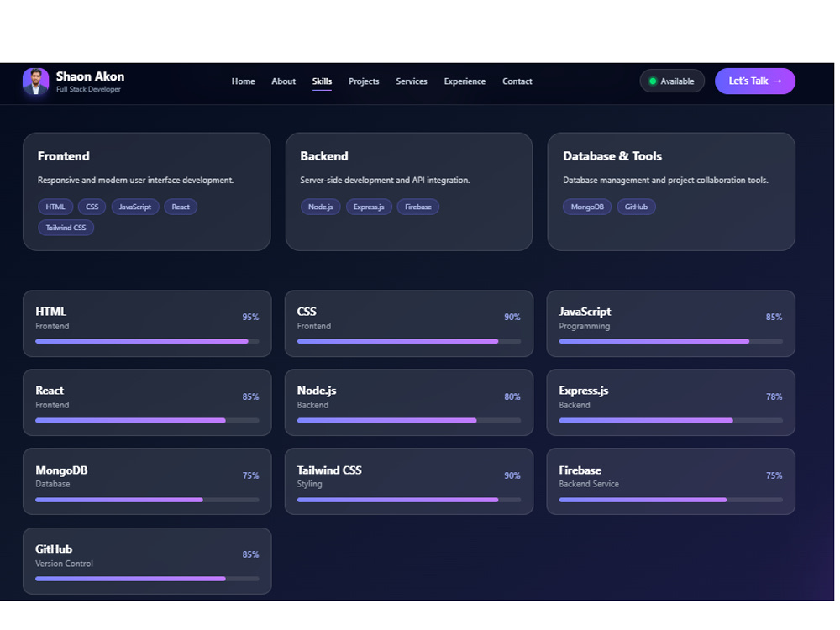840x630 pixels.
Task: Click the Programming label under JavaScript
Action: pos(585,326)
